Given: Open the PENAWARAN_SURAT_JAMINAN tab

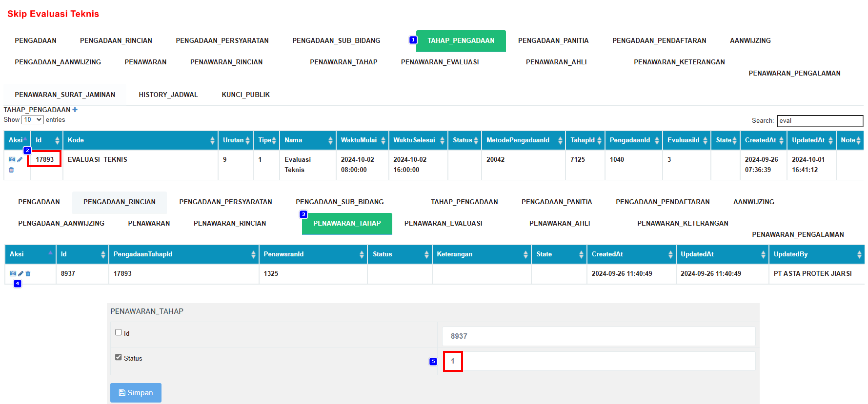Looking at the screenshot, I should 65,95.
